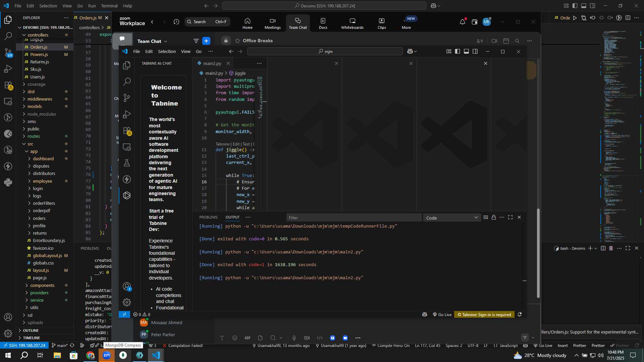Click the code snippet icon in Zoom composer

tap(320, 338)
